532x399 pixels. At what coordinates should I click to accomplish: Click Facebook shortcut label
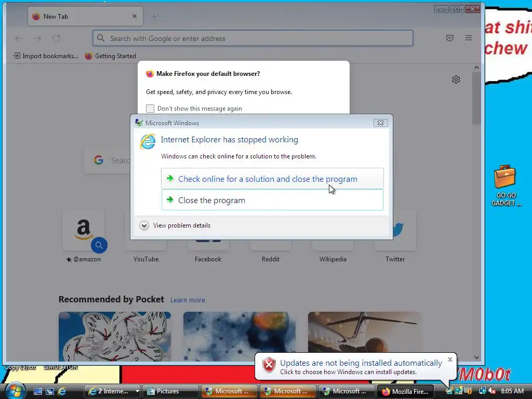coord(208,259)
